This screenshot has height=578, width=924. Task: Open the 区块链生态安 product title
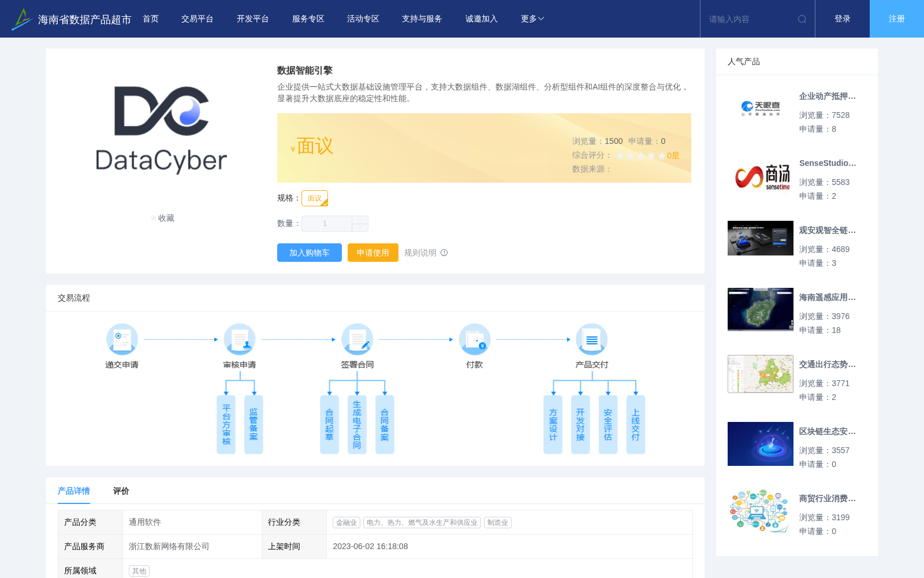[x=828, y=432]
